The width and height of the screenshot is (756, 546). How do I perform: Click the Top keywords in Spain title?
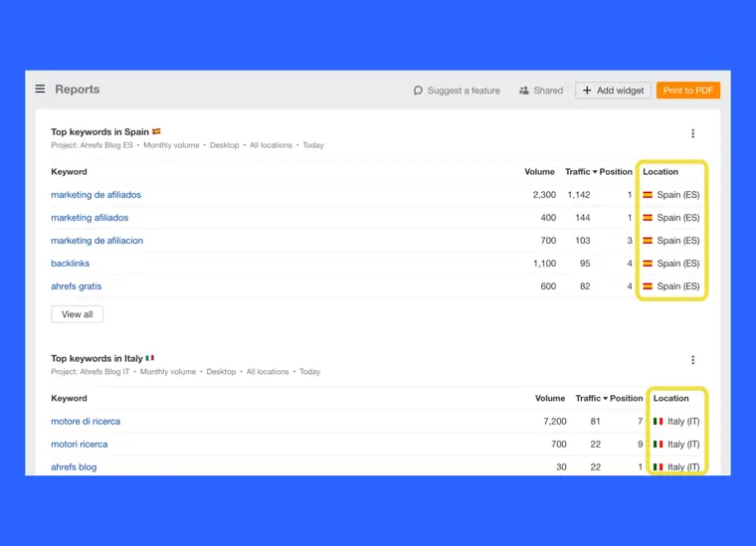[x=100, y=132]
